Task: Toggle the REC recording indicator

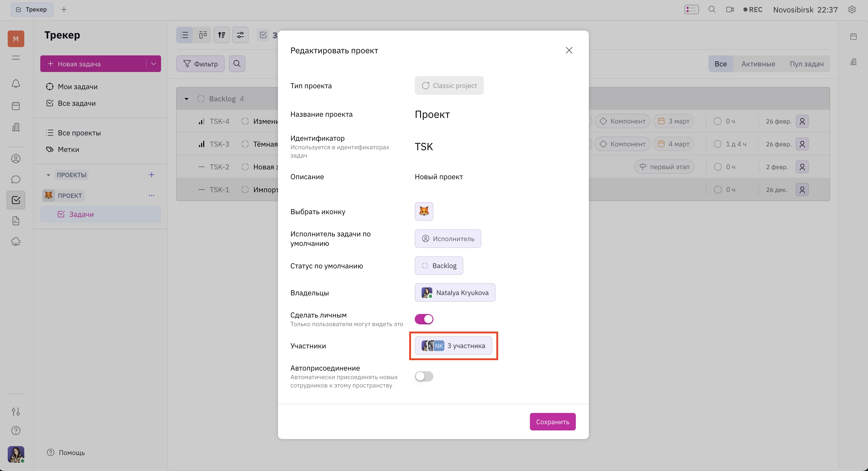Action: tap(753, 9)
